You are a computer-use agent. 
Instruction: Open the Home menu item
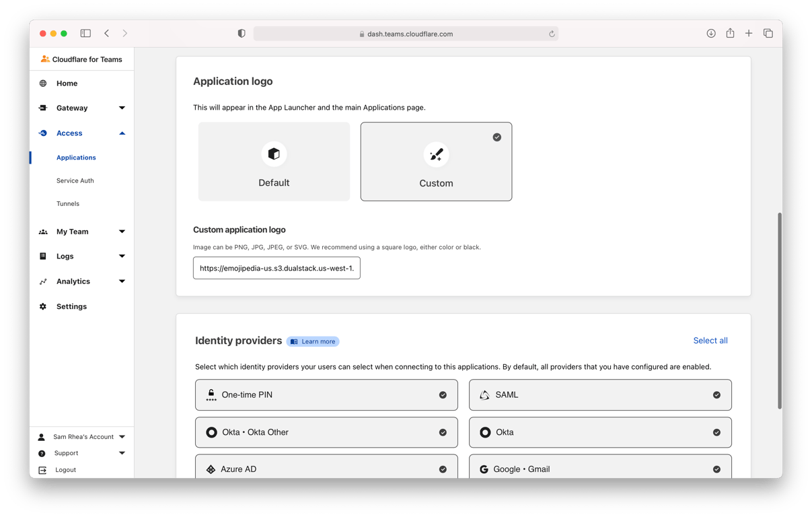[67, 83]
